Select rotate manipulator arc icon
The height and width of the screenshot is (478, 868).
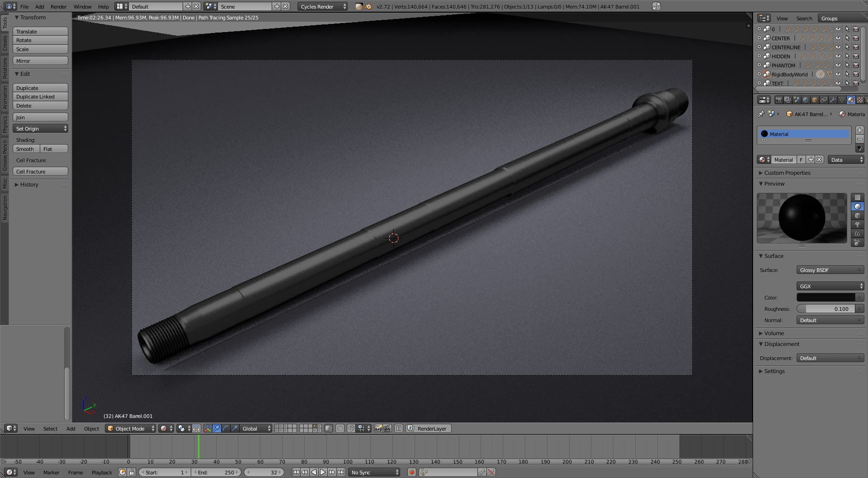(x=226, y=428)
